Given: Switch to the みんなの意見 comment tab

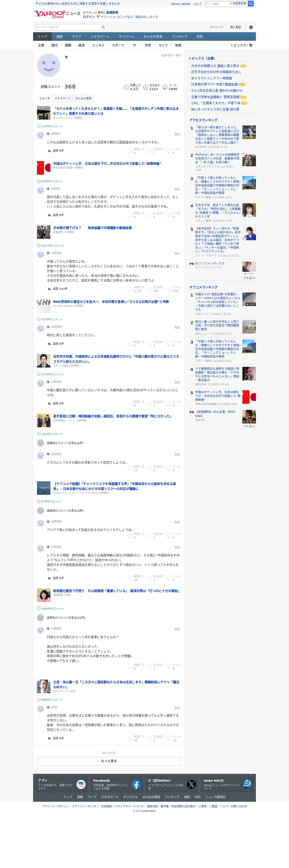Looking at the screenshot, I should tap(84, 98).
